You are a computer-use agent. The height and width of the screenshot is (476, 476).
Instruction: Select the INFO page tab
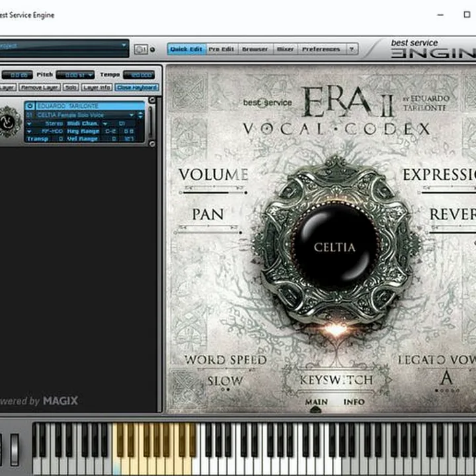click(x=354, y=402)
